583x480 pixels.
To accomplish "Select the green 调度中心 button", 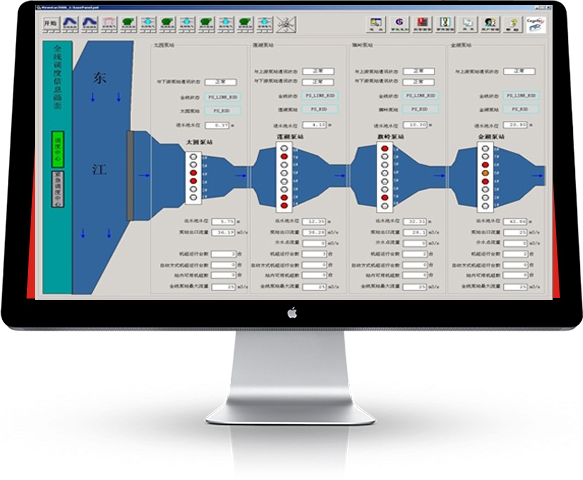I will point(58,149).
